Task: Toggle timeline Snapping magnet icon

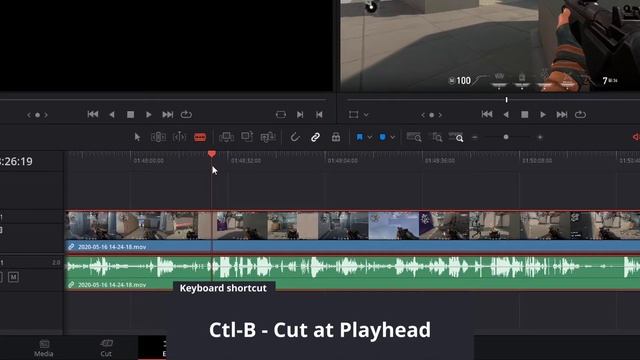Action: tap(295, 137)
